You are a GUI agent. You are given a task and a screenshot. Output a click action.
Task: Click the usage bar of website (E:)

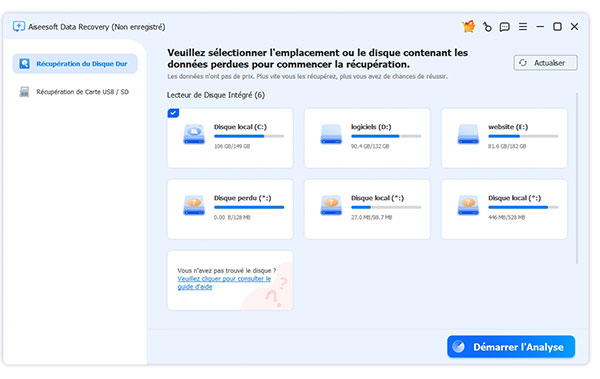523,136
